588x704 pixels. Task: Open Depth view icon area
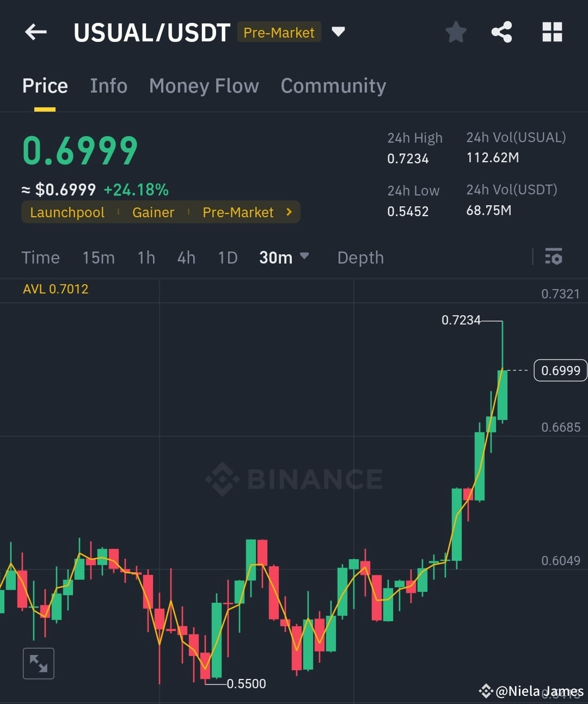click(x=360, y=257)
